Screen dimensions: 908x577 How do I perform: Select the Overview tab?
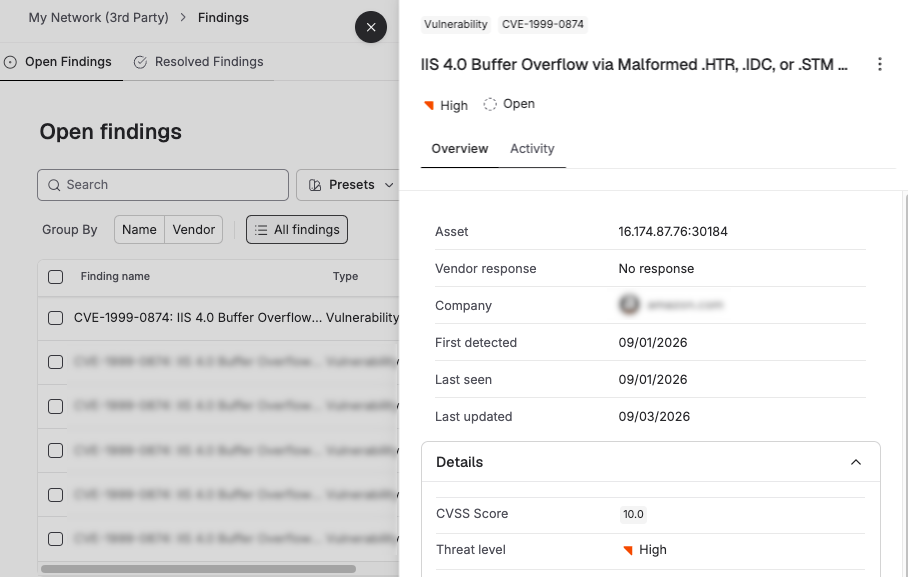(x=460, y=149)
